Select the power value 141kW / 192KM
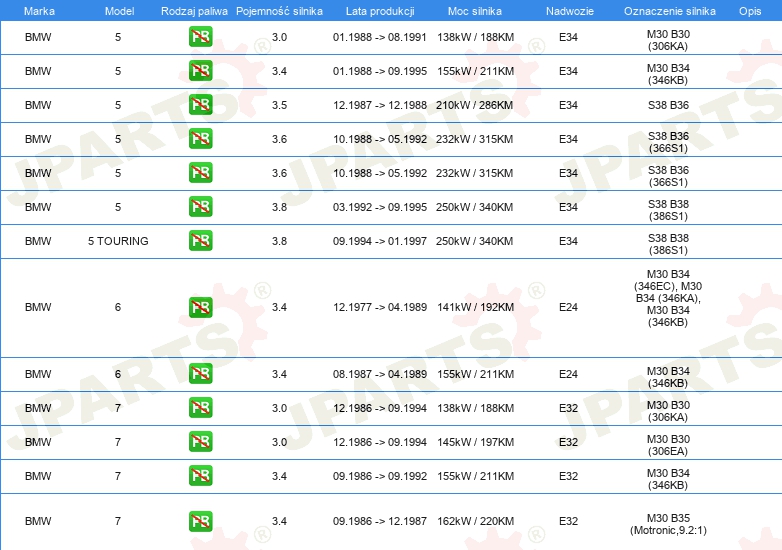The image size is (782, 550). click(x=475, y=307)
